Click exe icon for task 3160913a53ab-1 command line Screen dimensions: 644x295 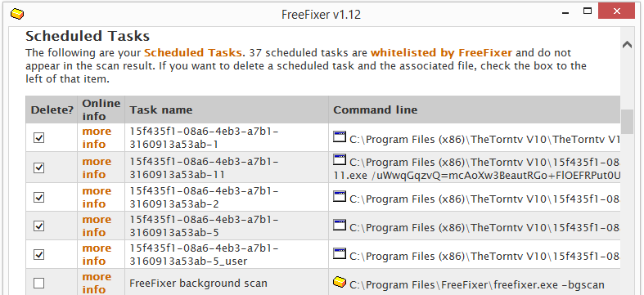click(x=340, y=137)
